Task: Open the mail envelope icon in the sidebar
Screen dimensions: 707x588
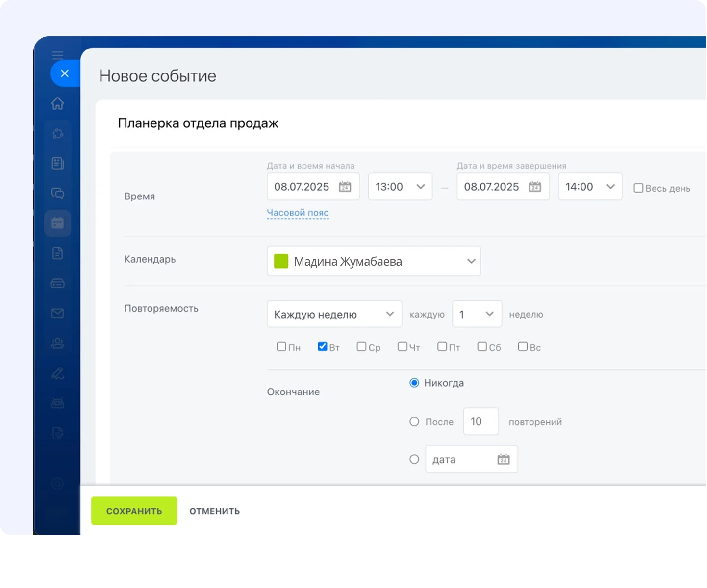Action: click(x=58, y=313)
